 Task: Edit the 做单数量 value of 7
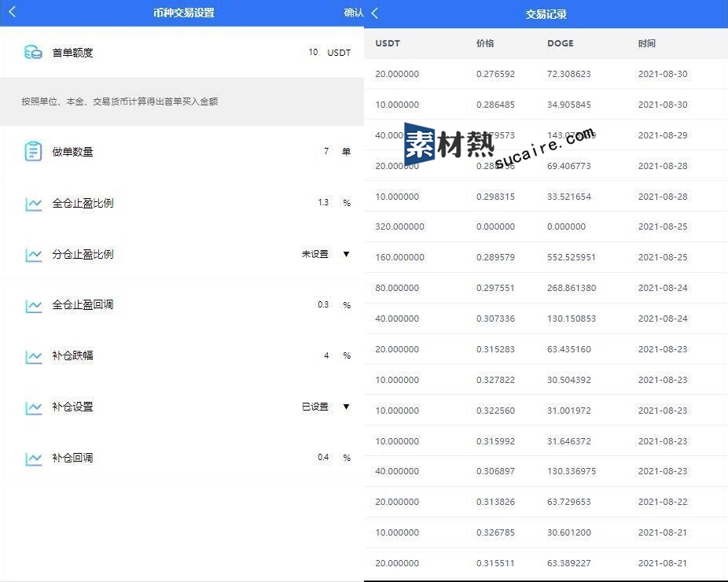tap(325, 151)
